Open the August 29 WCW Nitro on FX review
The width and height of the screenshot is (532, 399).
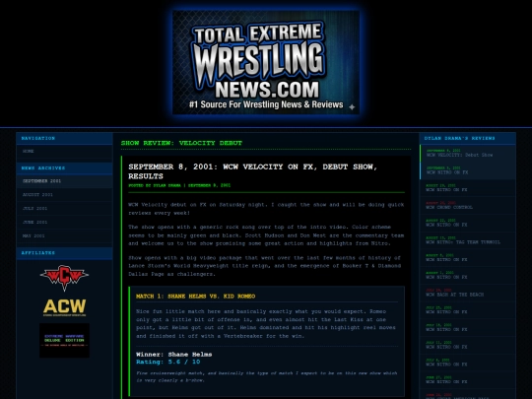point(468,188)
